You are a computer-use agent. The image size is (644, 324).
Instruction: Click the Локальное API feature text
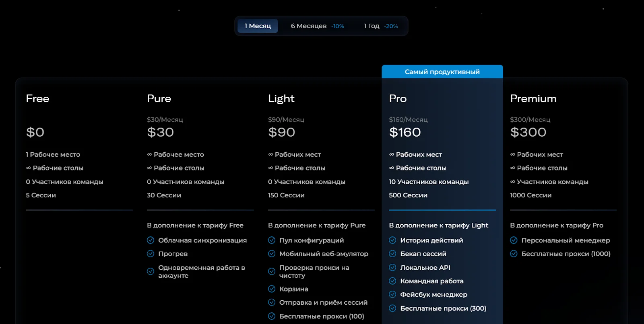click(x=425, y=268)
